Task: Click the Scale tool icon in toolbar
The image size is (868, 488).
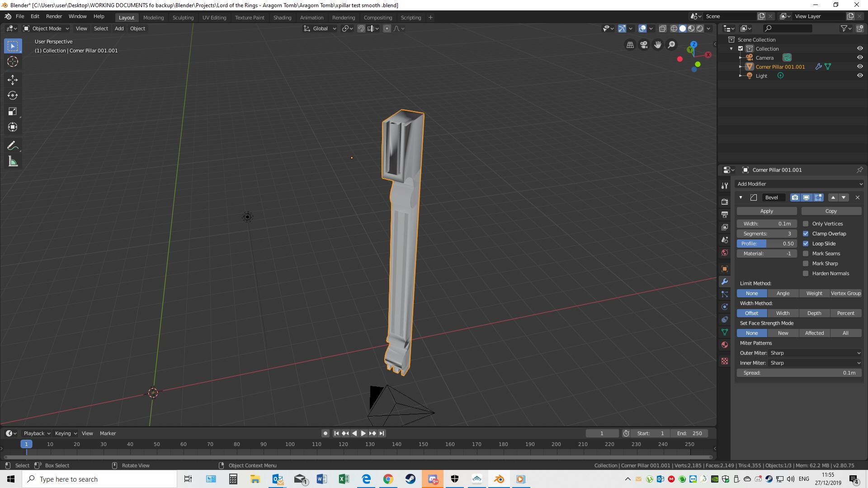Action: [13, 111]
